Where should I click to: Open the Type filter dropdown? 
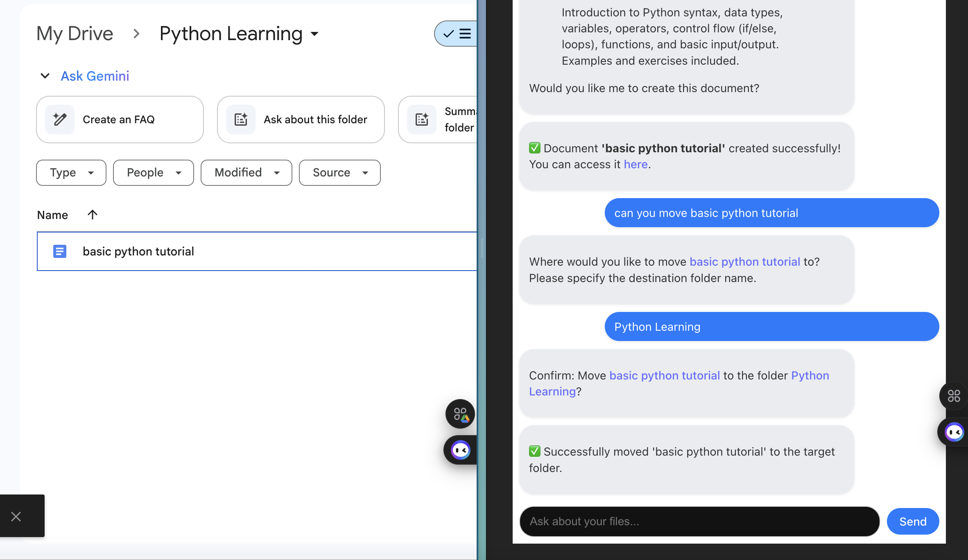coord(71,173)
